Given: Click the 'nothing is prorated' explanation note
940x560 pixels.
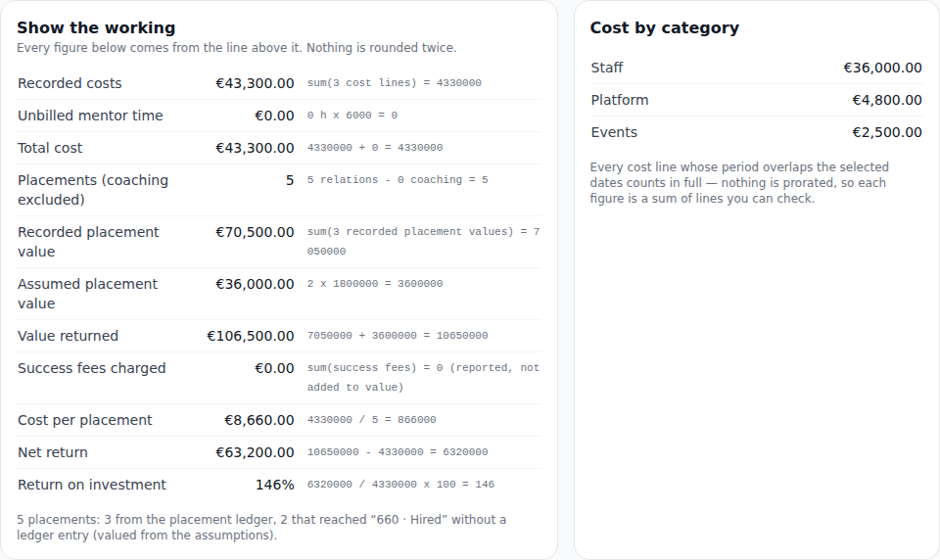Looking at the screenshot, I should click(x=739, y=183).
